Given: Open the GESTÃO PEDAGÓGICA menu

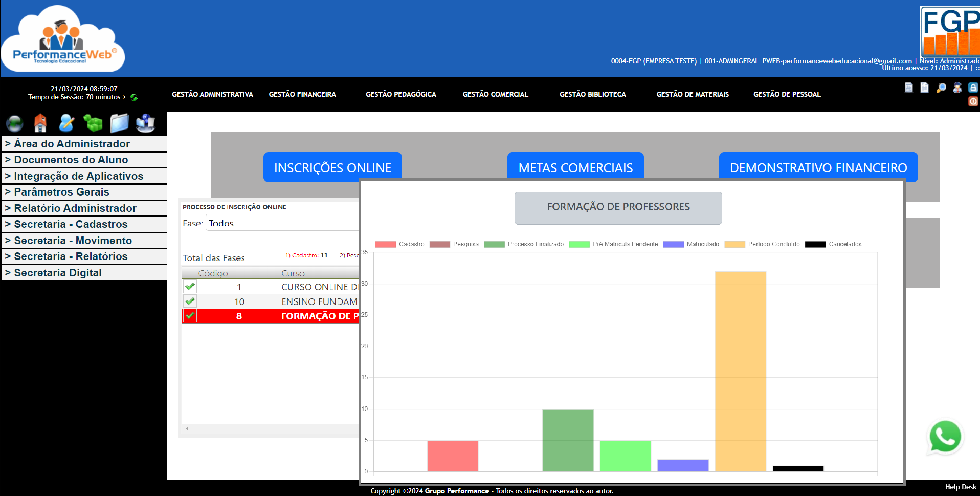Looking at the screenshot, I should coord(400,94).
